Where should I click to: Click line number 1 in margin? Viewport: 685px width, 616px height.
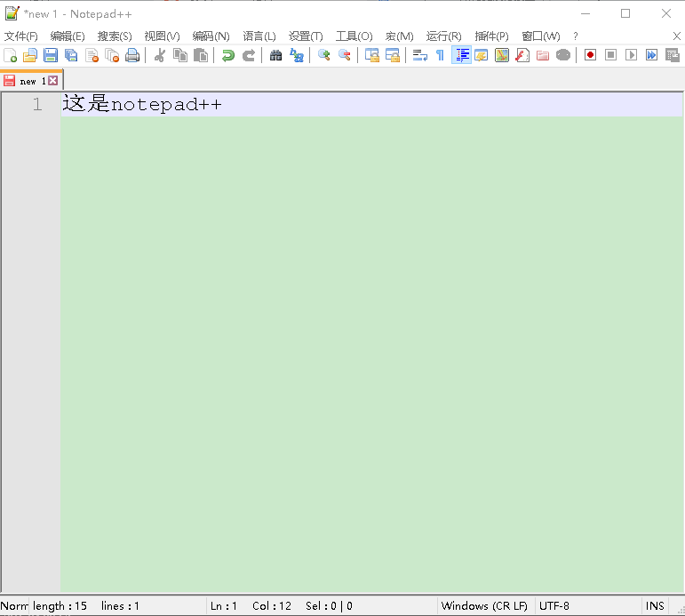click(37, 105)
